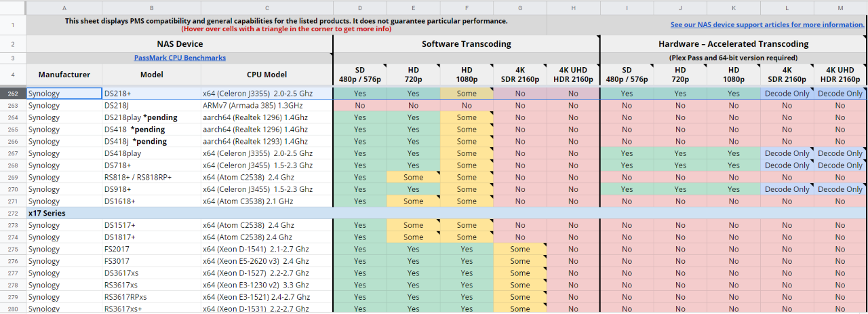Image resolution: width=868 pixels, height=314 pixels.
Task: Click the "RS3617RPxs" model cell
Action: [151, 297]
